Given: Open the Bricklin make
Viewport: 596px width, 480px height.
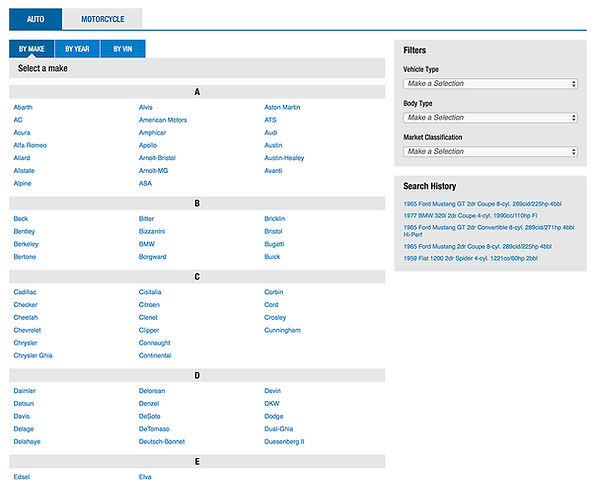Looking at the screenshot, I should pyautogui.click(x=274, y=219).
